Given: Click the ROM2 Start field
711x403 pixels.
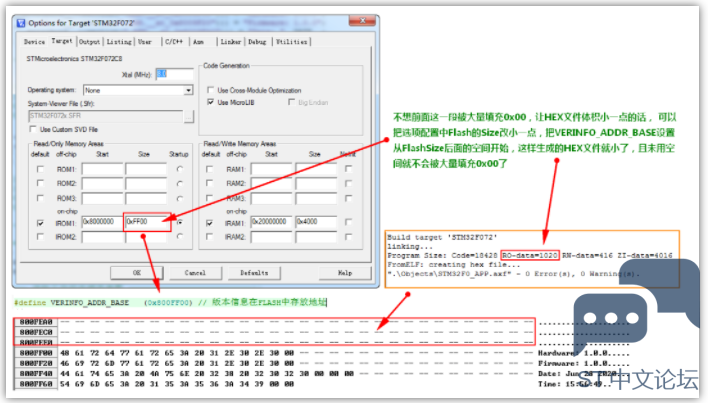Looking at the screenshot, I should tap(102, 184).
